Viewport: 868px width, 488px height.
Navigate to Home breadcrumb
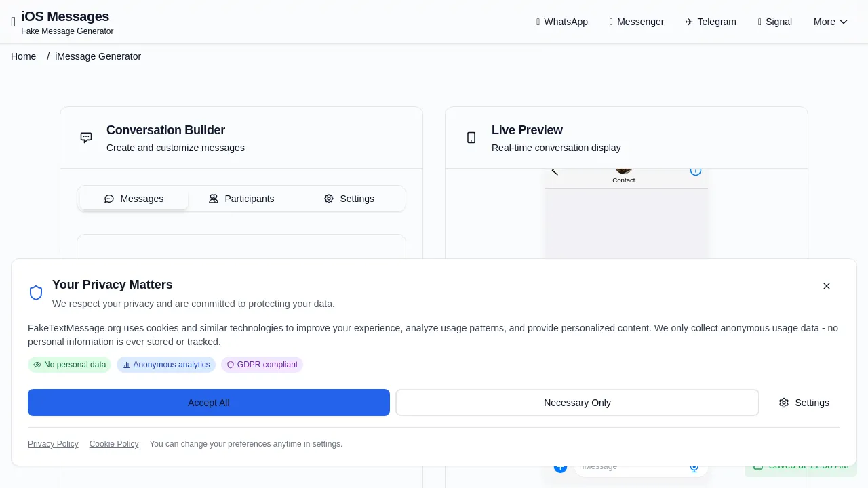click(24, 56)
